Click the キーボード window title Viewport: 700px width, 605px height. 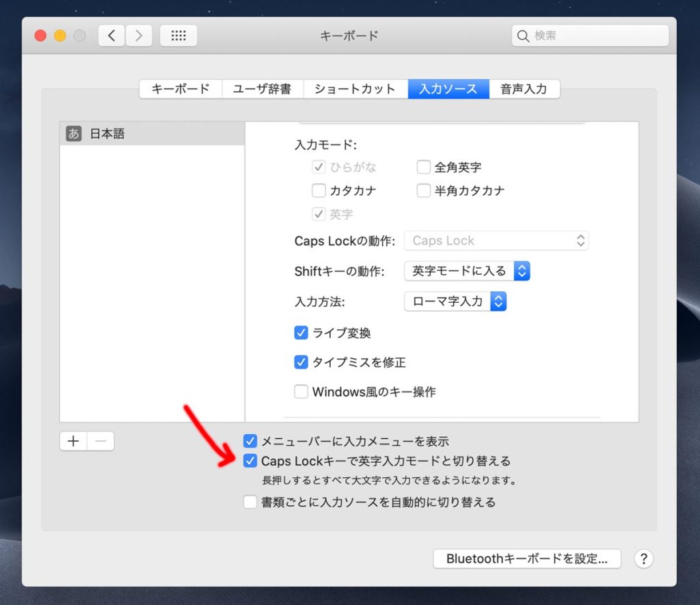pyautogui.click(x=349, y=36)
